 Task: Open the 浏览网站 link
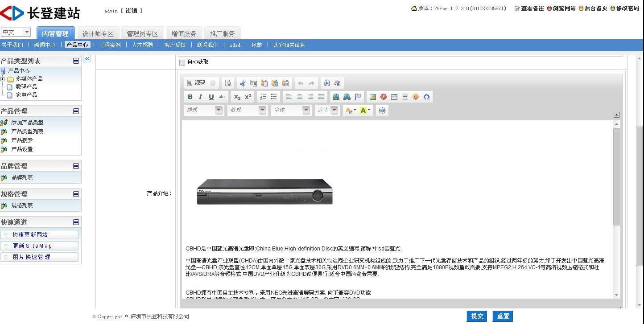561,8
